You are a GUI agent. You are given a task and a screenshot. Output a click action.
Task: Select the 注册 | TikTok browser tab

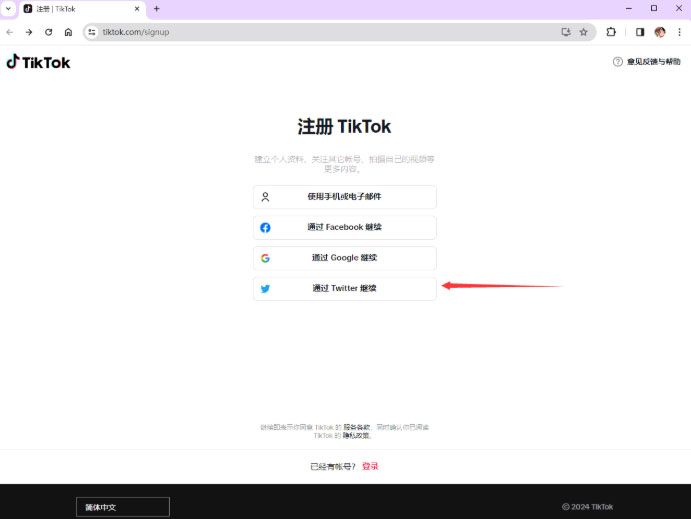pos(82,9)
